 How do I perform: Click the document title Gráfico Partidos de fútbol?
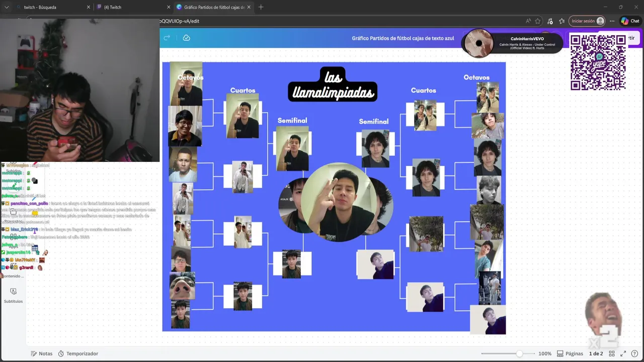coord(403,38)
